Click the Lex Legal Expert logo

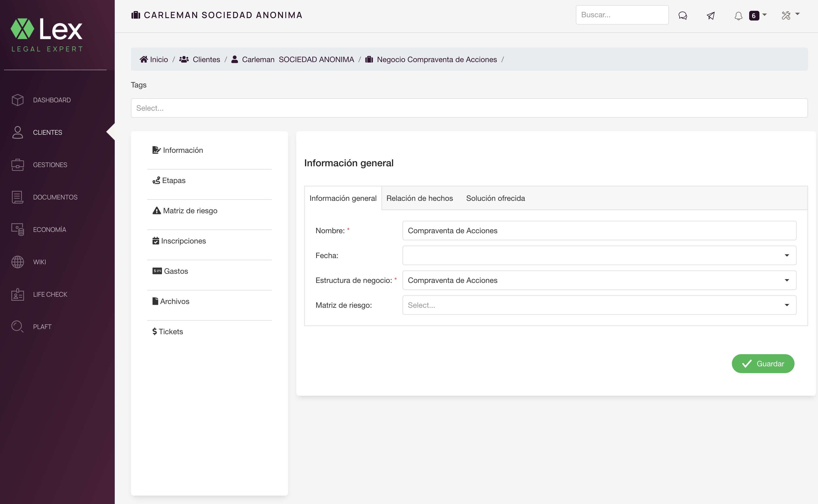click(47, 35)
